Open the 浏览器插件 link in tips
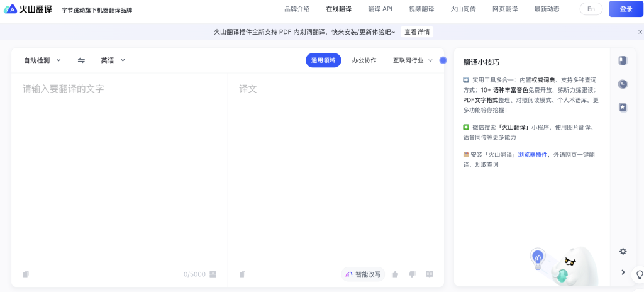This screenshot has width=644, height=292. (x=533, y=155)
